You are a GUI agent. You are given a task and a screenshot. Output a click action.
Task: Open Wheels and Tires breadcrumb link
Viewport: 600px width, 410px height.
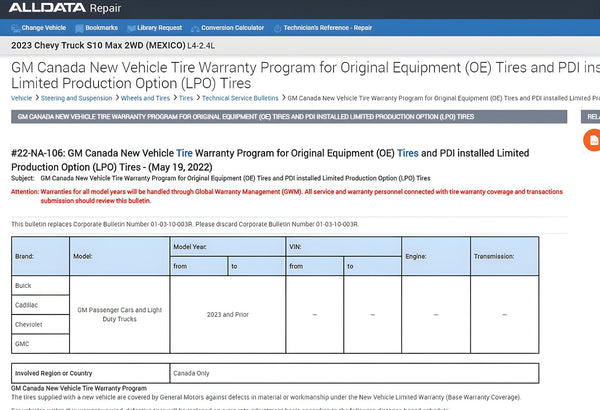click(147, 99)
